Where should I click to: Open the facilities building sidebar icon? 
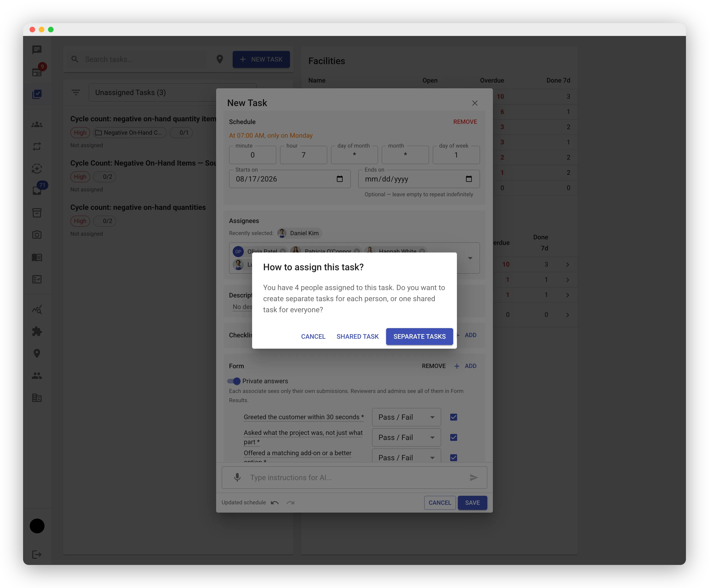(37, 398)
